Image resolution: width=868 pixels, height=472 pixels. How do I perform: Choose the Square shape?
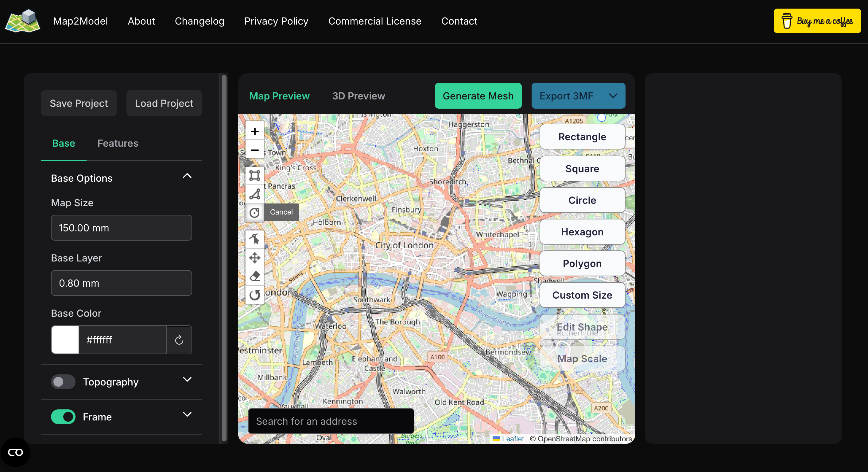(582, 168)
